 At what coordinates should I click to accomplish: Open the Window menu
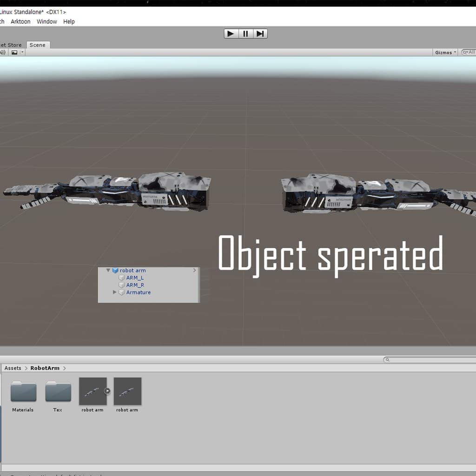pos(46,21)
